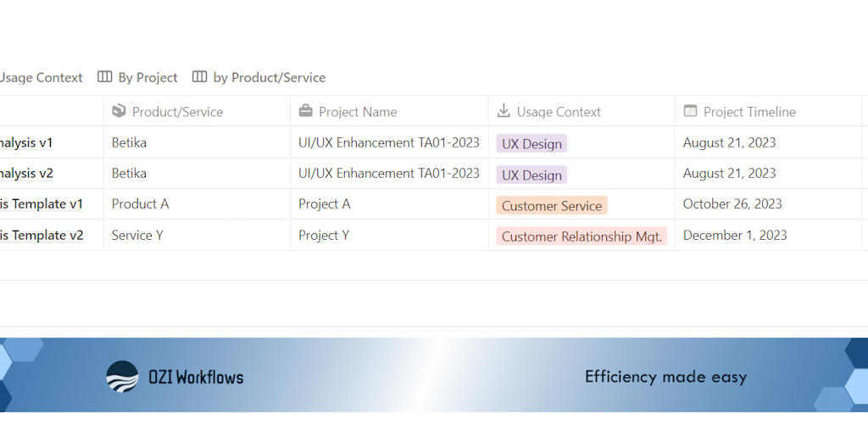The height and width of the screenshot is (434, 868).
Task: Click the UX Design tag in the v1 row
Action: click(x=531, y=143)
